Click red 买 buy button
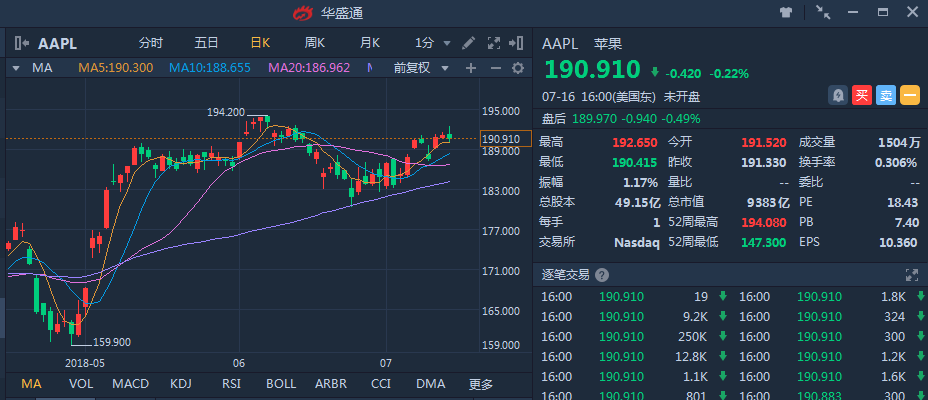The height and width of the screenshot is (400, 928). point(862,95)
